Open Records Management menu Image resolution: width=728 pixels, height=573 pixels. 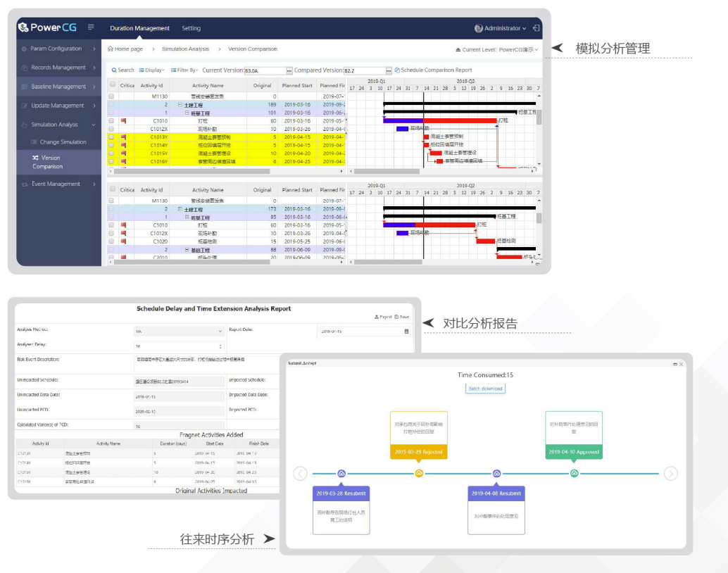[x=59, y=68]
